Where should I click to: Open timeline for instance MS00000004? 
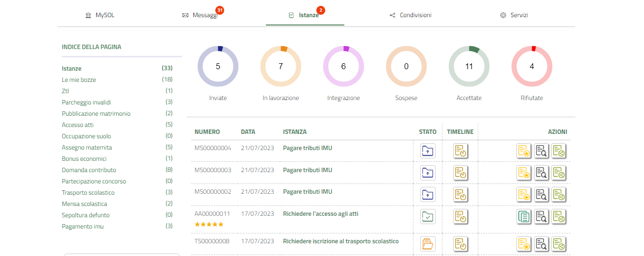[x=460, y=151]
